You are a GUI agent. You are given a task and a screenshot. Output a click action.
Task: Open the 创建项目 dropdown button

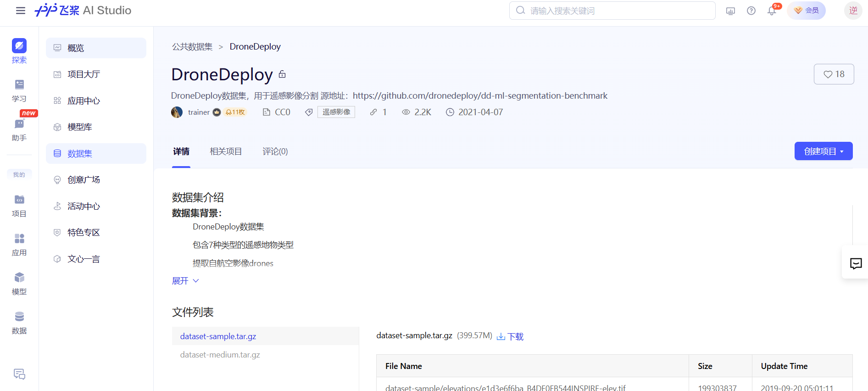click(x=823, y=151)
